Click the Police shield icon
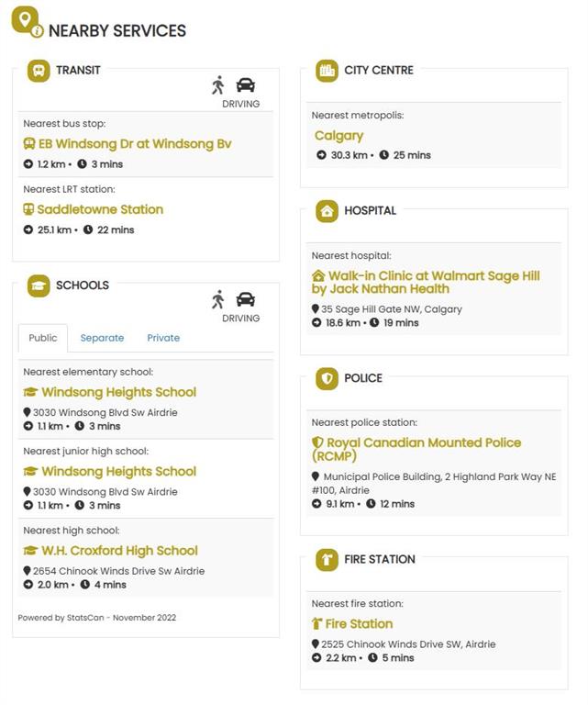This screenshot has width=588, height=705. pyautogui.click(x=327, y=378)
